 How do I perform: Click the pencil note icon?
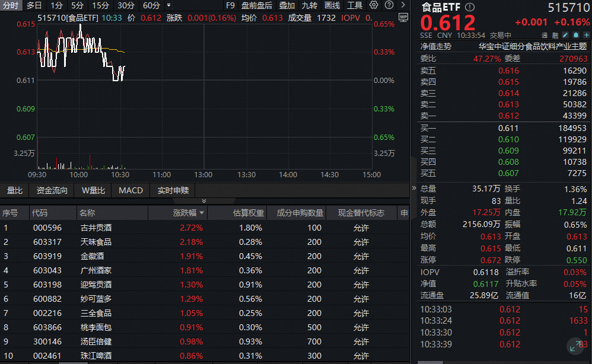click(x=565, y=36)
